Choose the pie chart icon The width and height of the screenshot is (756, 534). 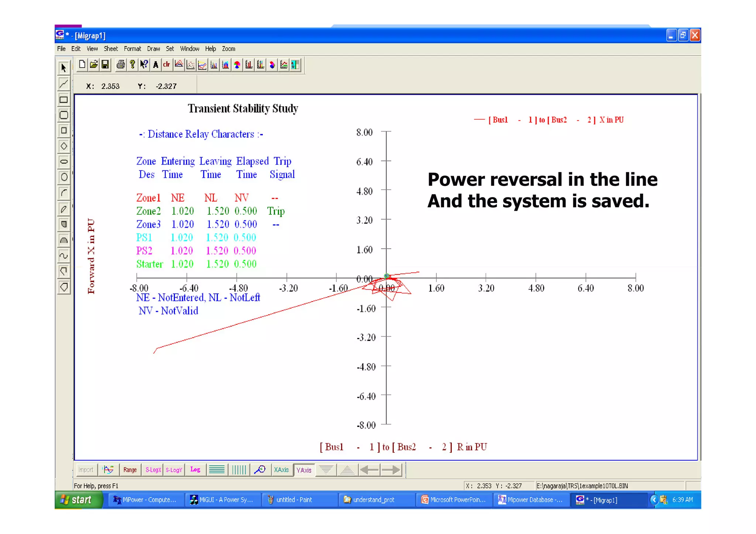(237, 65)
